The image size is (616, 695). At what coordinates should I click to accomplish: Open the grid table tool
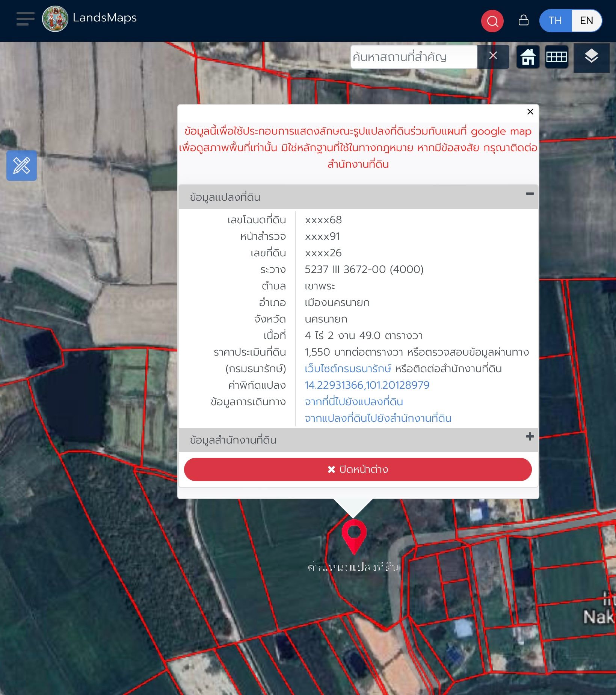(x=556, y=57)
